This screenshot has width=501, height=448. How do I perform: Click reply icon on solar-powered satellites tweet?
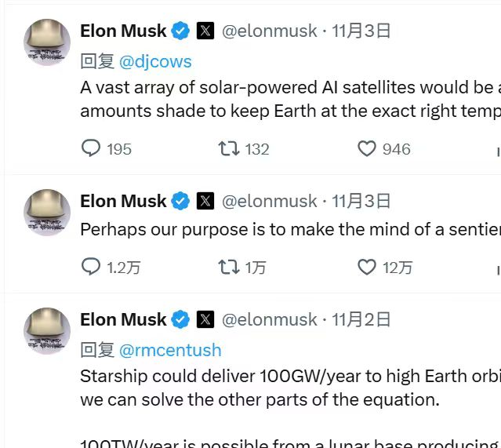[x=92, y=148]
